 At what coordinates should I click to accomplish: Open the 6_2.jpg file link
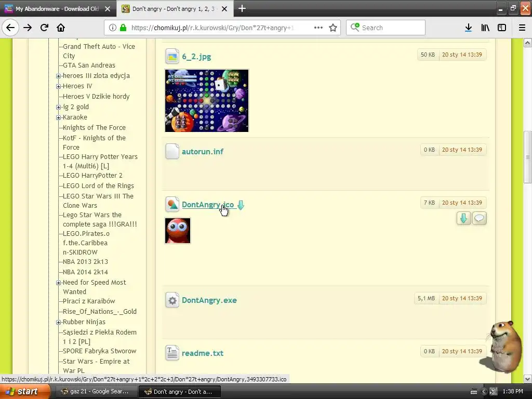(x=196, y=57)
